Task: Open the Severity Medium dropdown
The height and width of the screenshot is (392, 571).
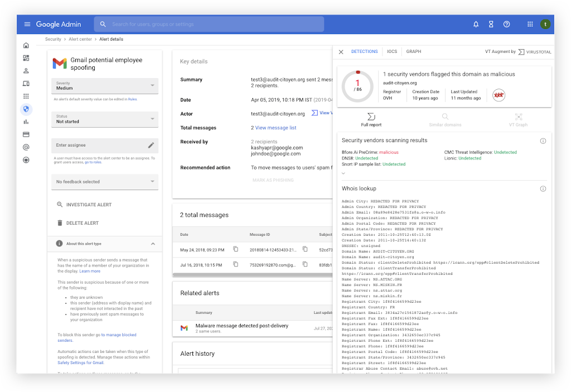Action: [104, 86]
